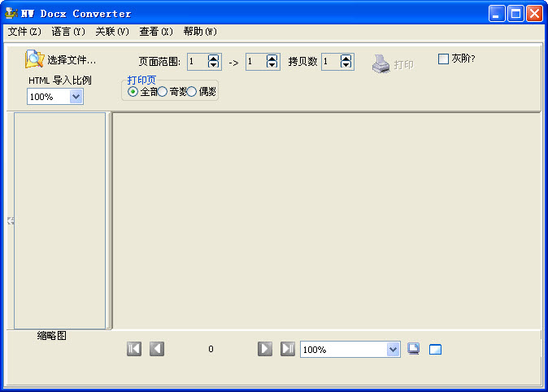Decrease the page range start value
Viewport: 548px width, 392px height.
(213, 65)
